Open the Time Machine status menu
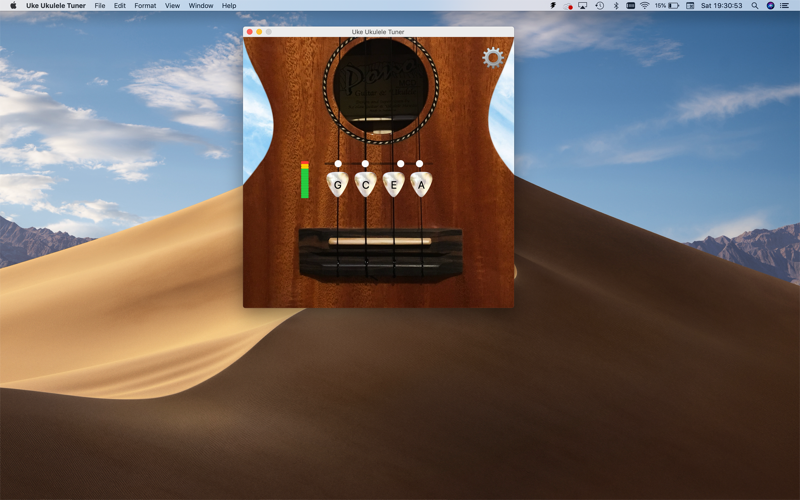Viewport: 800px width, 500px height. [599, 6]
